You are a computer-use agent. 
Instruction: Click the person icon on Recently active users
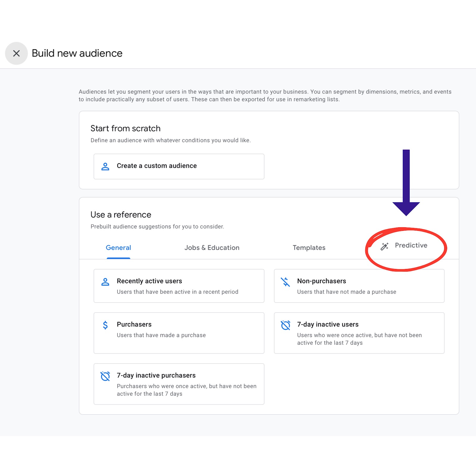click(105, 282)
